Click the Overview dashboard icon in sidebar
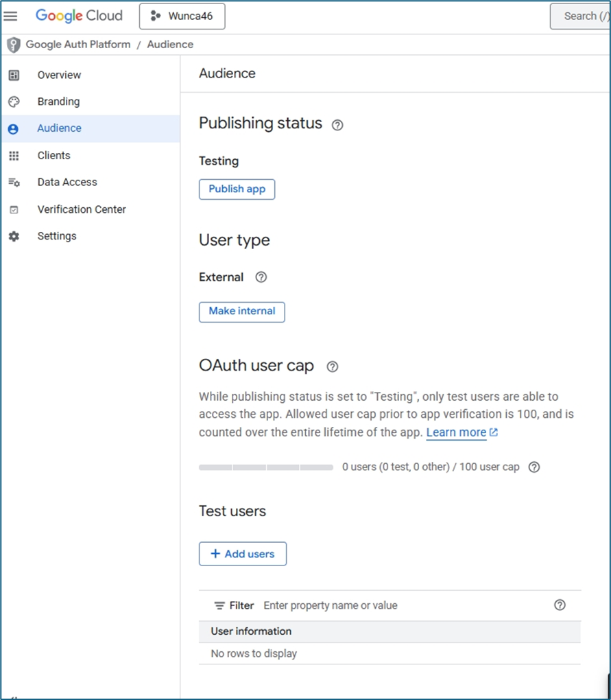 click(x=14, y=75)
